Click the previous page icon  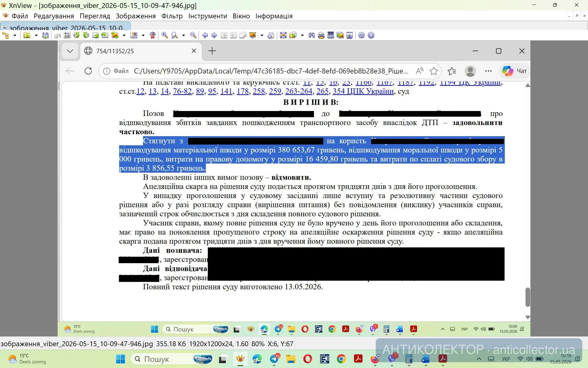(224, 35)
